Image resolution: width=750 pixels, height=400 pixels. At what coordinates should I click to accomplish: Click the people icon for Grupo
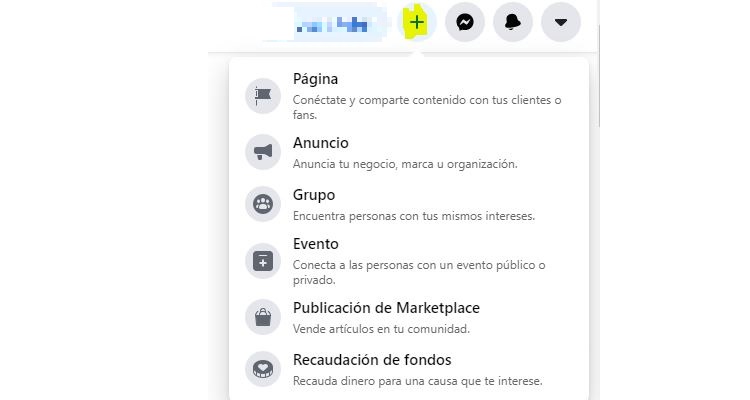(x=263, y=204)
